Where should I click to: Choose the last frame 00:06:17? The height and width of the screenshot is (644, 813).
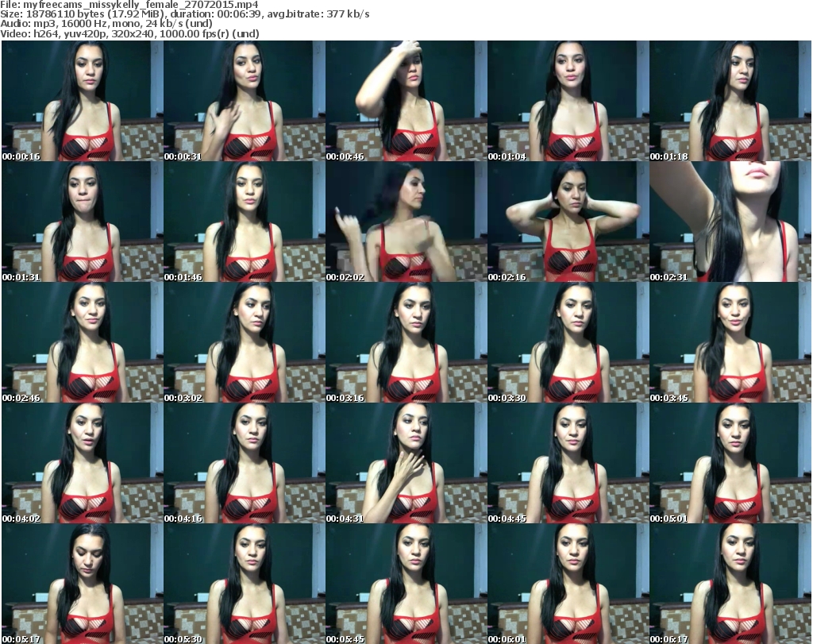pyautogui.click(x=730, y=584)
